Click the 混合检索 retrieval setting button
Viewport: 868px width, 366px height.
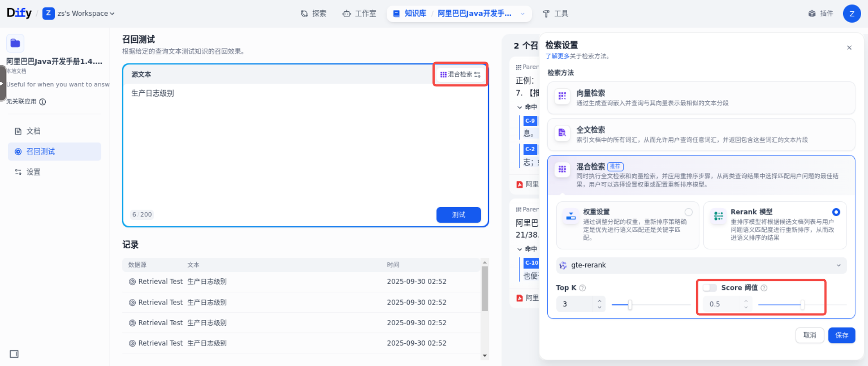460,74
